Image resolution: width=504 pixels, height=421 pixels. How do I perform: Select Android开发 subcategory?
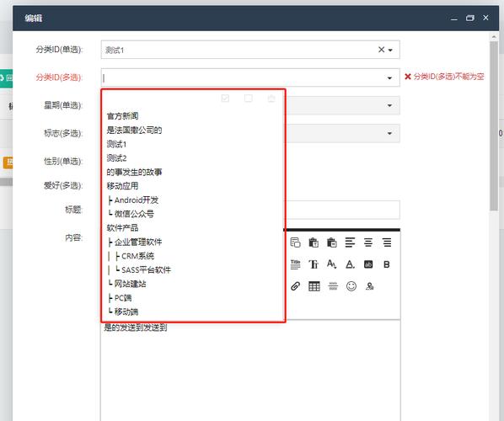pyautogui.click(x=133, y=200)
